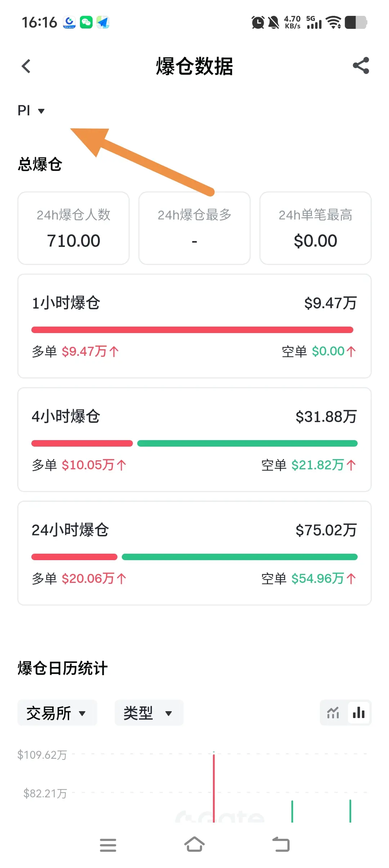Tap the WeChat notification icon

pos(86,22)
